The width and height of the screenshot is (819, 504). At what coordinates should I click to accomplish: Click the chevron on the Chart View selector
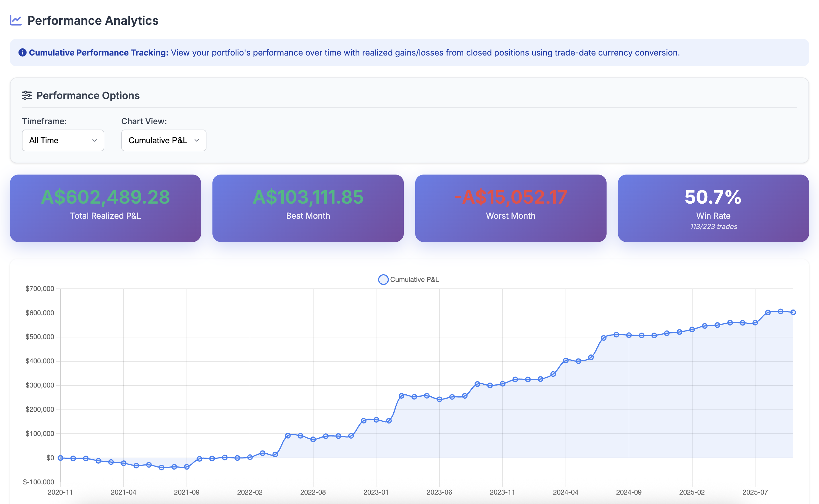(x=197, y=140)
